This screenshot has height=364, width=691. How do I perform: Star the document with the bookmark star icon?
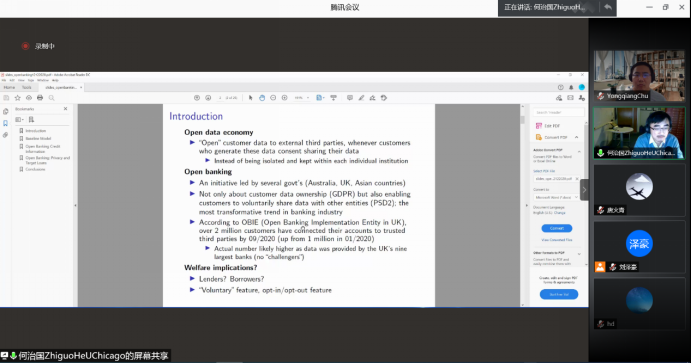click(18, 98)
